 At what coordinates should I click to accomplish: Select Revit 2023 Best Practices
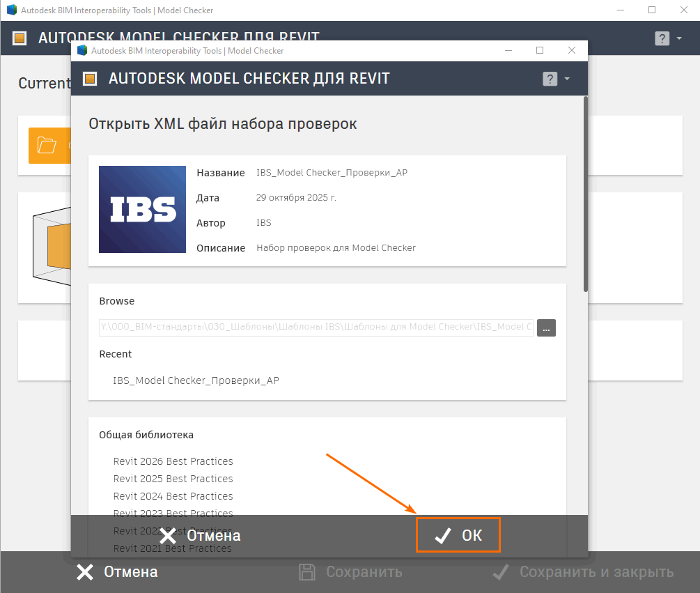(x=173, y=514)
